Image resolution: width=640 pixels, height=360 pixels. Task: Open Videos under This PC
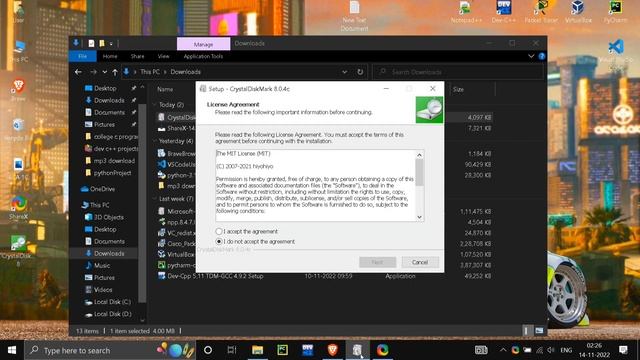(103, 290)
